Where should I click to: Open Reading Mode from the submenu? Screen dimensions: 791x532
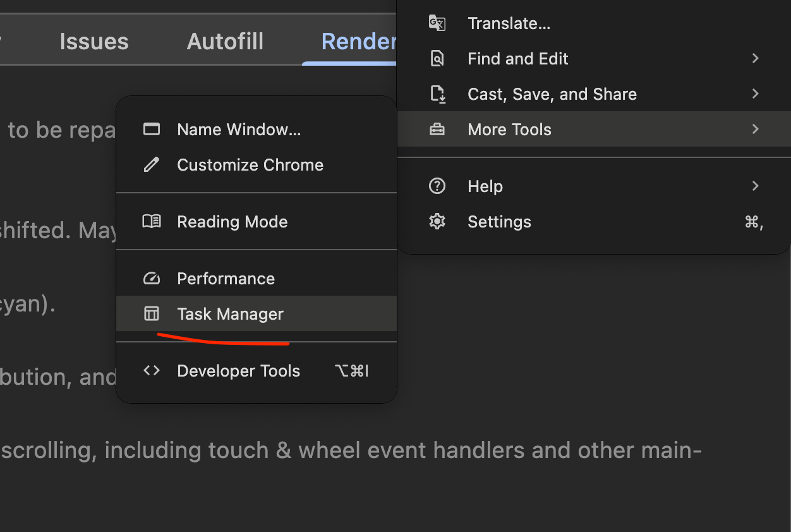pyautogui.click(x=257, y=222)
